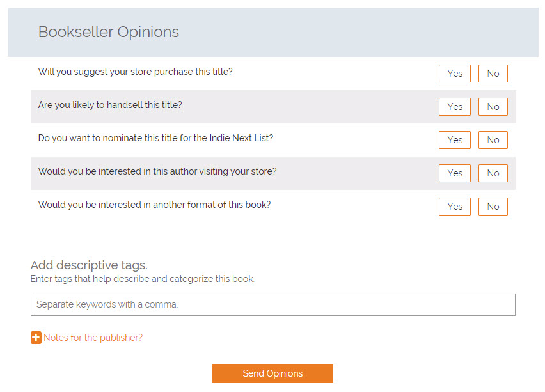This screenshot has width=545, height=392.
Task: Select Yes for another format interest
Action: (x=455, y=207)
